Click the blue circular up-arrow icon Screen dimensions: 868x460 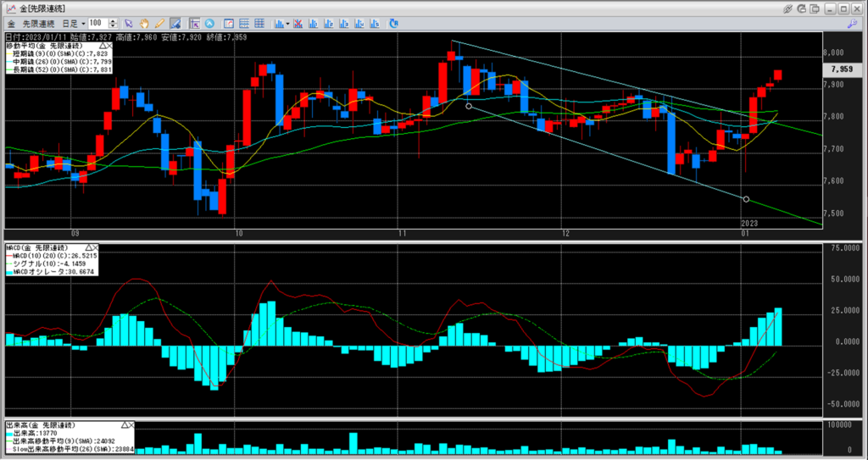(209, 23)
